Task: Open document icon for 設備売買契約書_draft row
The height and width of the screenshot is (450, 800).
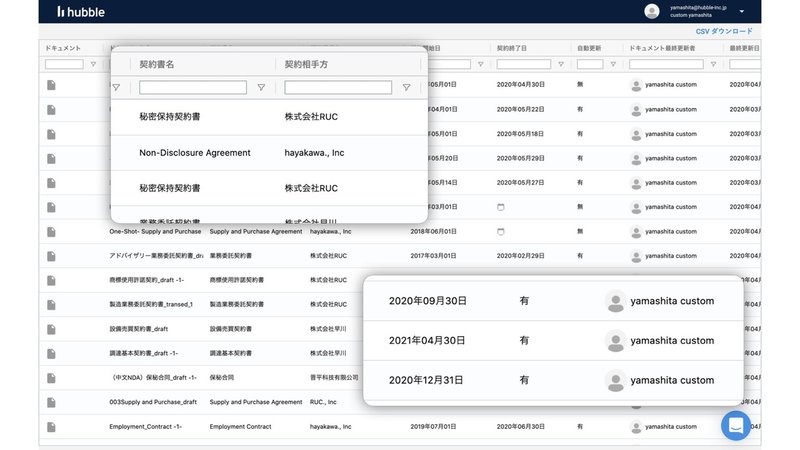Action: (x=51, y=329)
